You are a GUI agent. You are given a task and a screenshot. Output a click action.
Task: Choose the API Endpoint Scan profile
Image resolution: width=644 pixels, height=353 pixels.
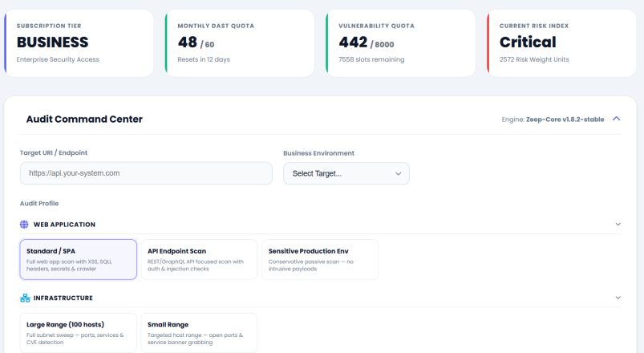click(x=199, y=259)
